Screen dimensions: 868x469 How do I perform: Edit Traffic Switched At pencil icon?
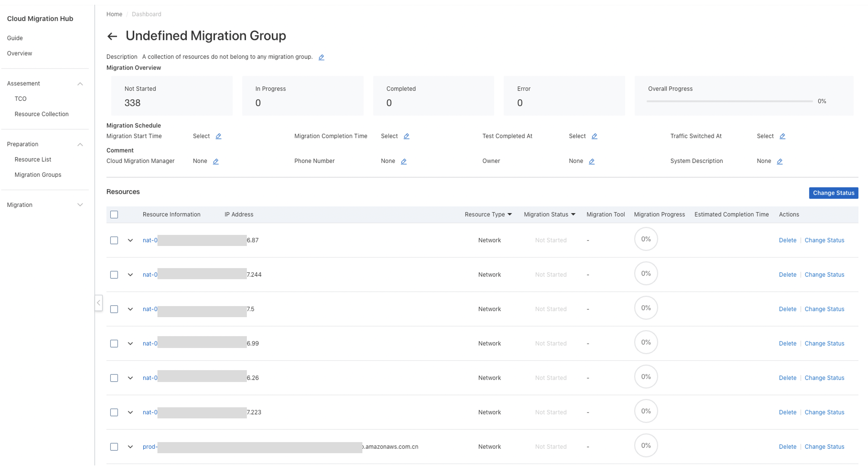coord(782,136)
